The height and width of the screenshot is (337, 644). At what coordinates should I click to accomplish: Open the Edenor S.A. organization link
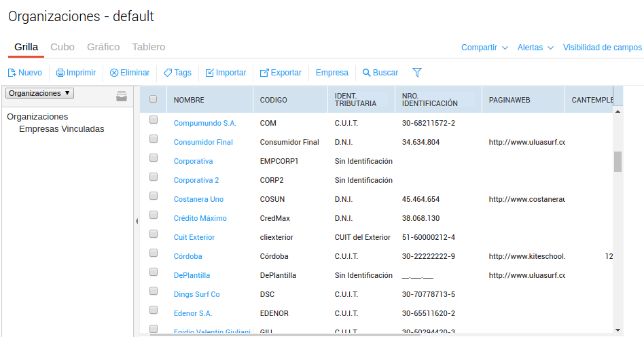click(x=193, y=313)
